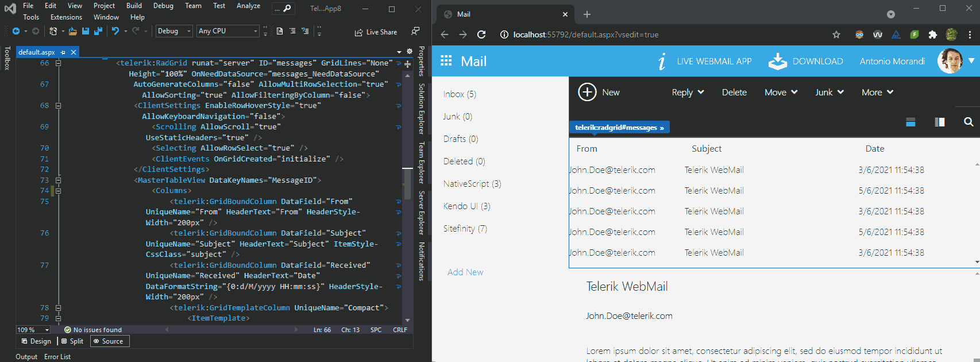Toggle pin on default.aspx tab
Screen dimensions: 980x362
coord(63,52)
